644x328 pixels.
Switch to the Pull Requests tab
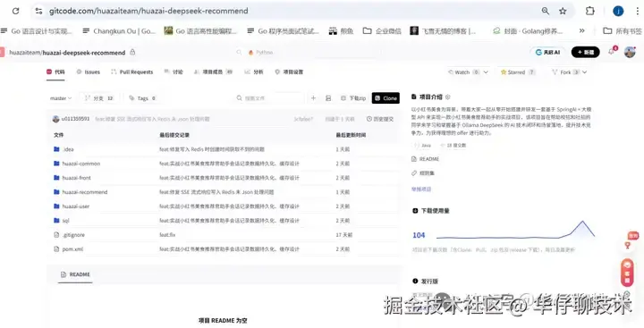pos(132,71)
